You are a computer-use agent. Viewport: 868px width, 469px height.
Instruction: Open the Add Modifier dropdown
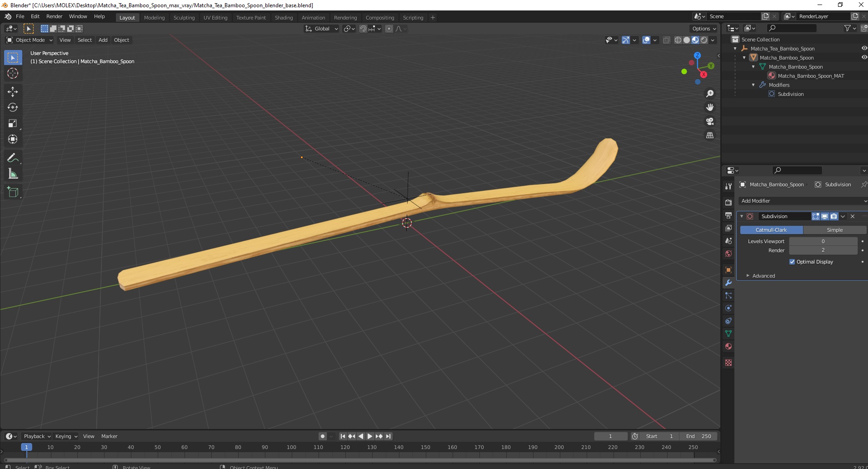(803, 201)
